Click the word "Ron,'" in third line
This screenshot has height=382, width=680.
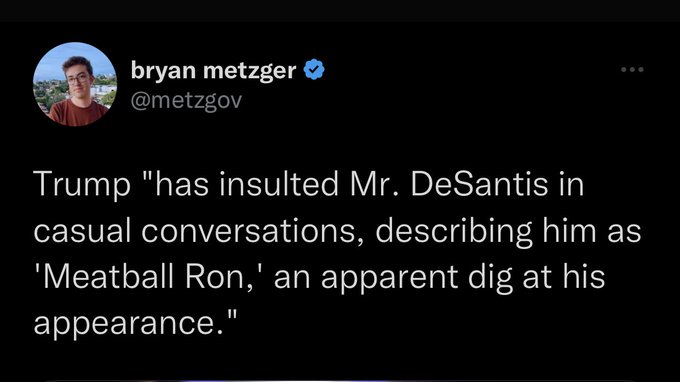[x=224, y=277]
